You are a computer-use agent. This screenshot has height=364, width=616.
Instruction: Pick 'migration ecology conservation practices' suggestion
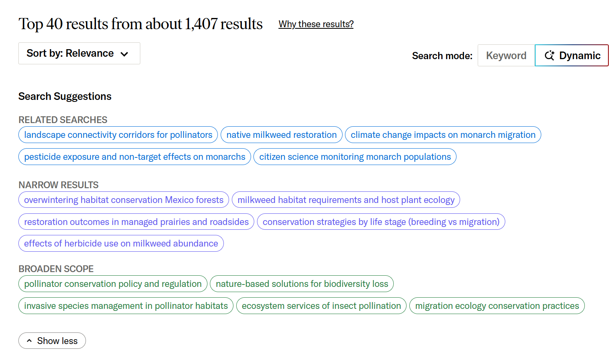497,306
